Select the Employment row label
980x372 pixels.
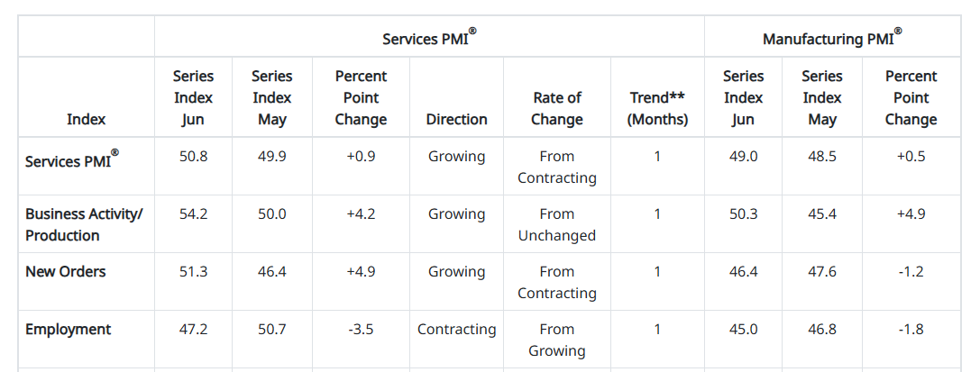(x=68, y=329)
